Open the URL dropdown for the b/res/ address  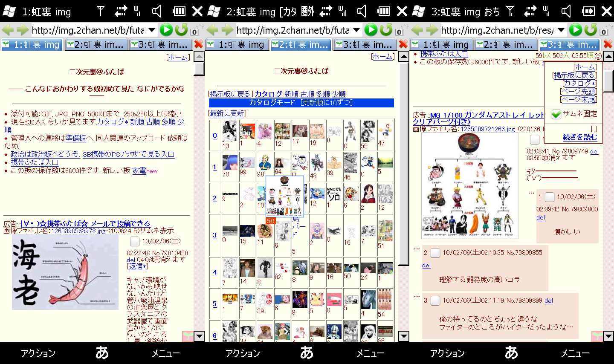[561, 30]
